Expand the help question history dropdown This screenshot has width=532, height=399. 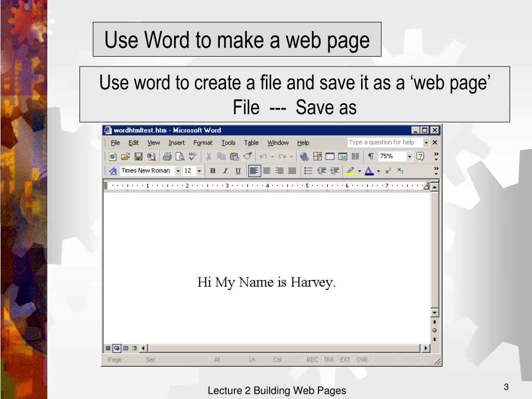426,142
